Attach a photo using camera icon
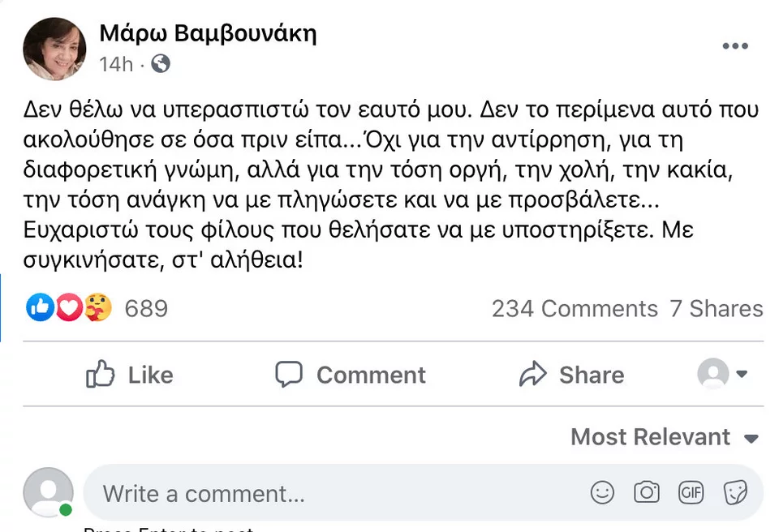Image resolution: width=779 pixels, height=532 pixels. point(646,492)
